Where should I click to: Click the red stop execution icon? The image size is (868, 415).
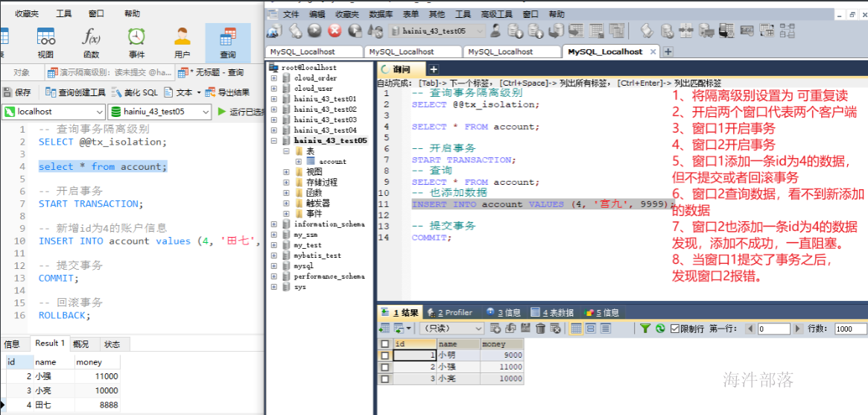point(335,31)
